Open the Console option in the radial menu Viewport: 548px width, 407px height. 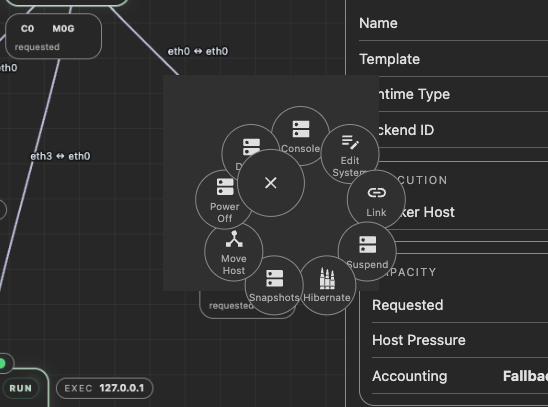300,135
